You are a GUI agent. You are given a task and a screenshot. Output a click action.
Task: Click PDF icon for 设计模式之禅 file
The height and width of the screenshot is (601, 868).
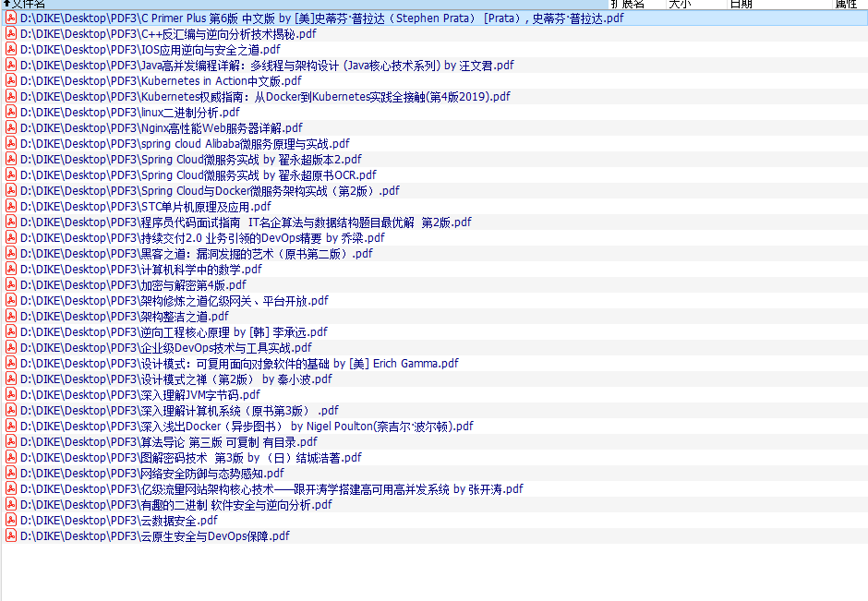pyautogui.click(x=10, y=379)
